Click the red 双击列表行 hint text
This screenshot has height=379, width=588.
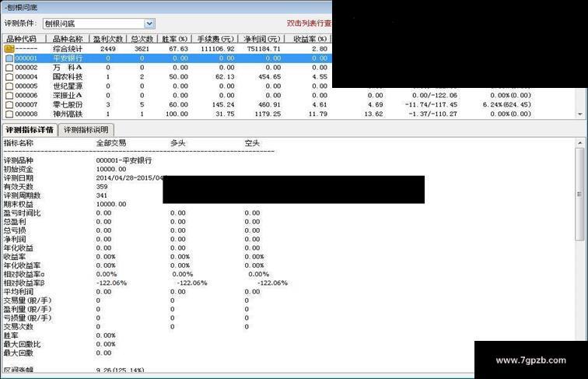(310, 23)
